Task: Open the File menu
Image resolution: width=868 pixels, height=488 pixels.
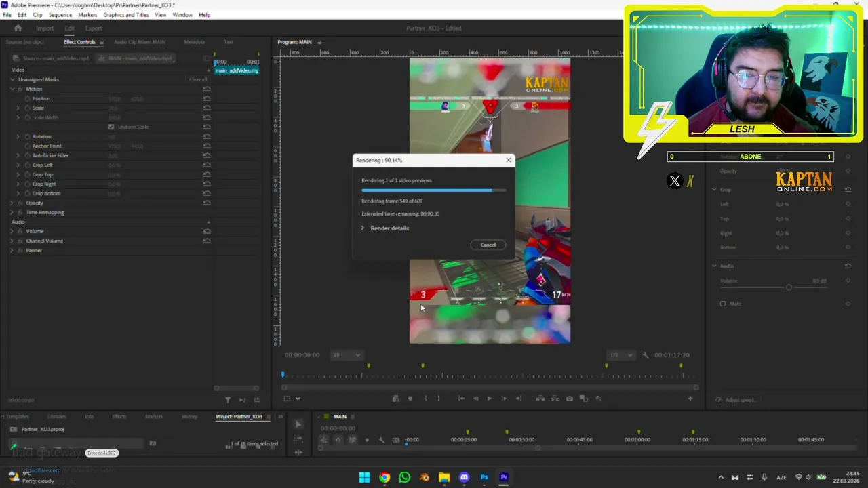Action: (x=7, y=15)
